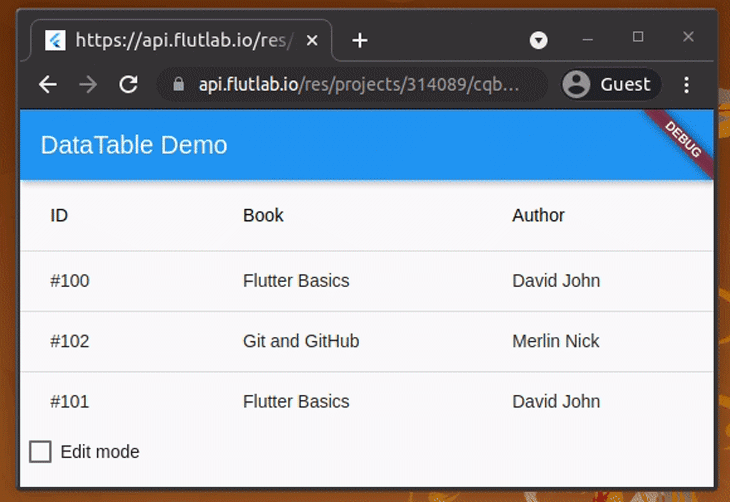This screenshot has height=502, width=730.
Task: Minimize the browser window
Action: coord(588,39)
